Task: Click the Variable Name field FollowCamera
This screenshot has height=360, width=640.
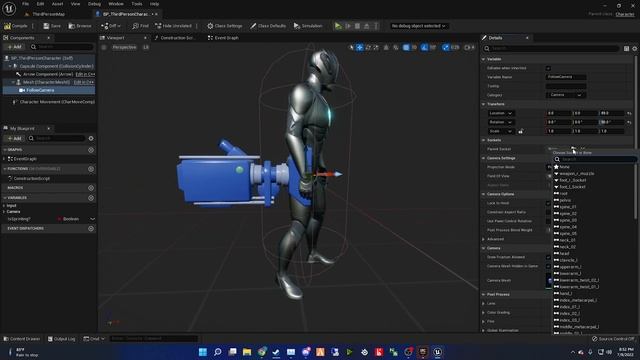Action: click(x=566, y=77)
